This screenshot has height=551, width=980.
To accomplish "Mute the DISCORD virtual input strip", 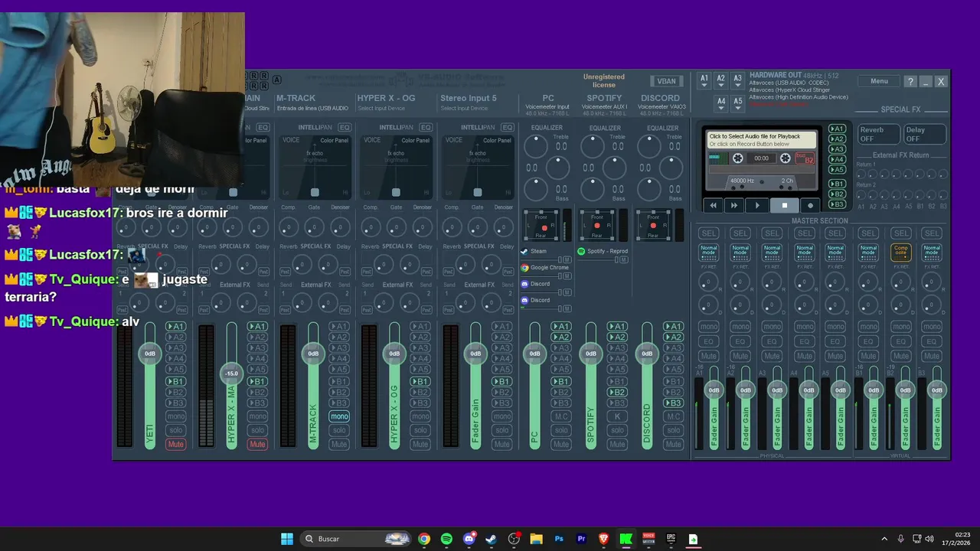I will pos(673,445).
